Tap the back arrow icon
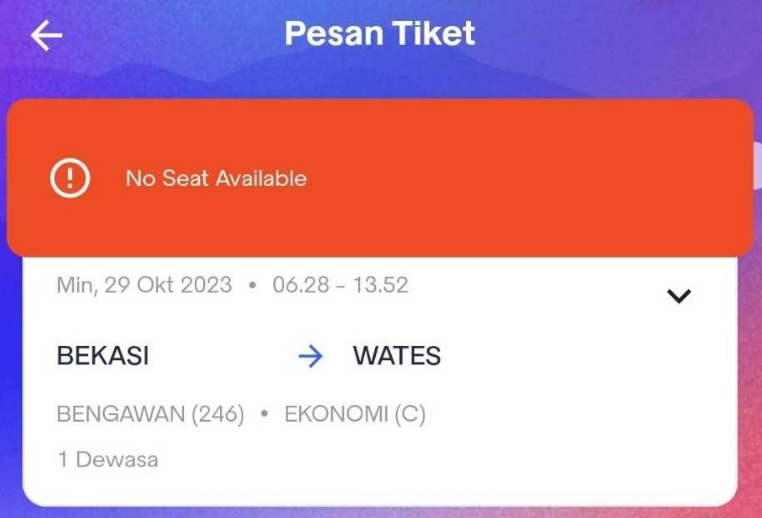The height and width of the screenshot is (518, 762). 47,36
